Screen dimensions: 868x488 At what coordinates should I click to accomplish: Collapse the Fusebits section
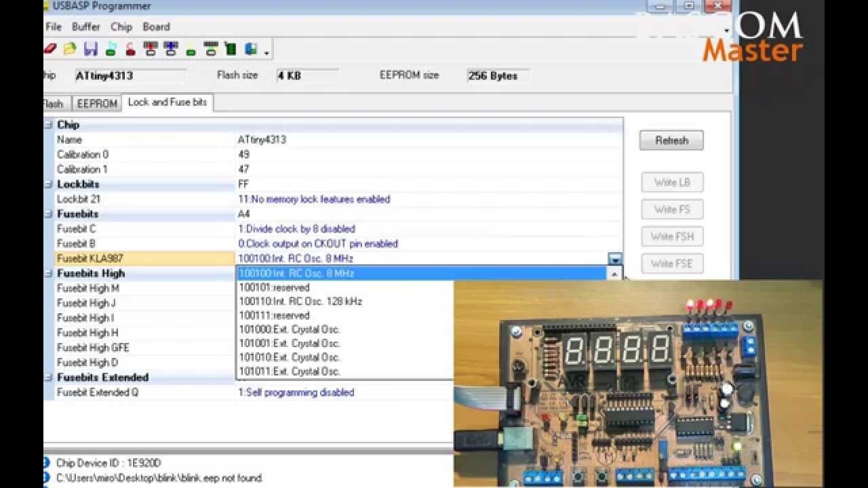coord(48,214)
